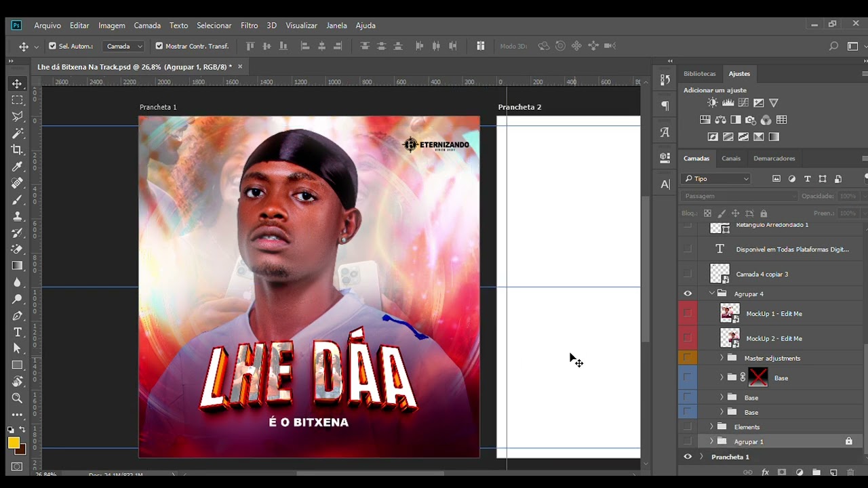Show the Master adjustments group
The width and height of the screenshot is (868, 488).
688,357
